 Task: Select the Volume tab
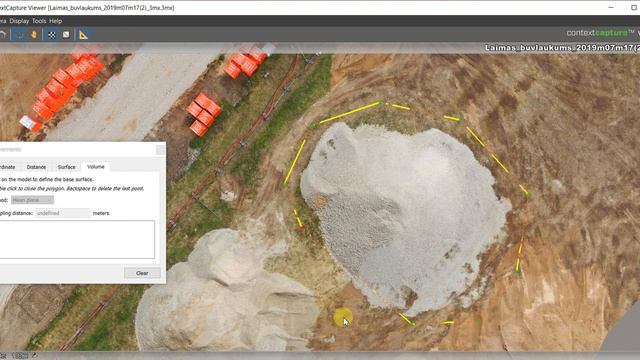[x=96, y=167]
